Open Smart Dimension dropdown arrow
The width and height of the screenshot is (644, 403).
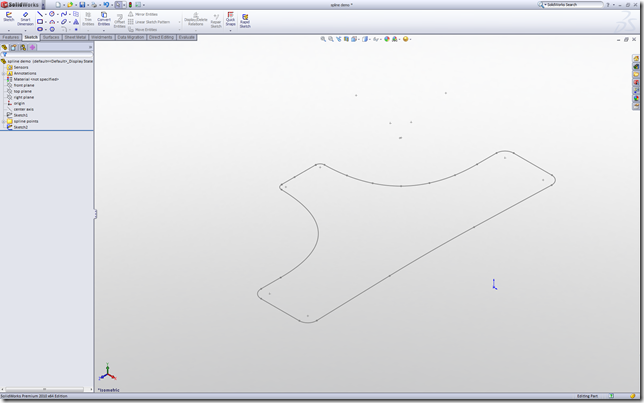tap(25, 30)
